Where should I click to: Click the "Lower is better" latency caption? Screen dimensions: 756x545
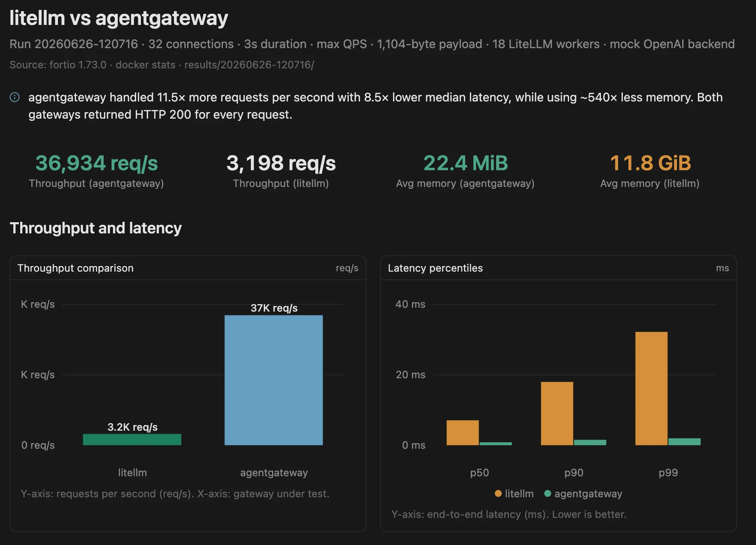click(x=509, y=514)
